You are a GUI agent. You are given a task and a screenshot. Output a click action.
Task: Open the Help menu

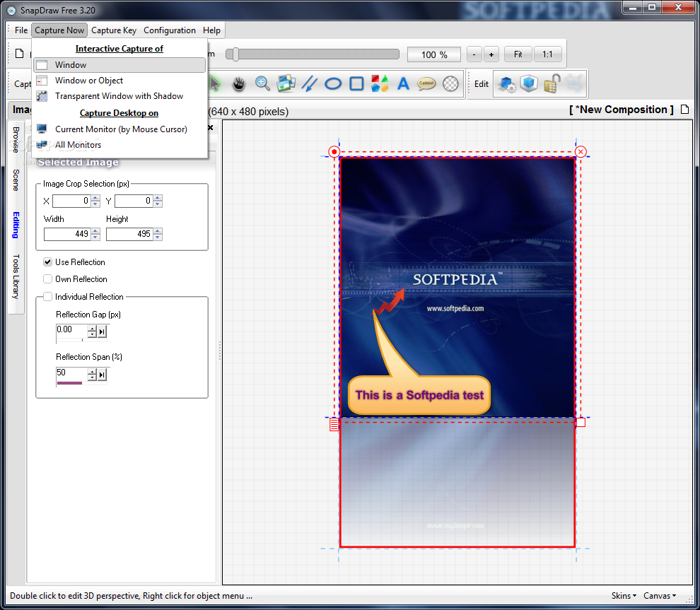tap(211, 30)
